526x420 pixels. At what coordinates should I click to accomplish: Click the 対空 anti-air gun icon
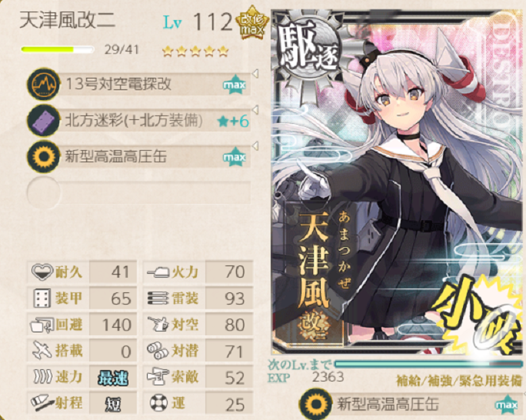(158, 325)
